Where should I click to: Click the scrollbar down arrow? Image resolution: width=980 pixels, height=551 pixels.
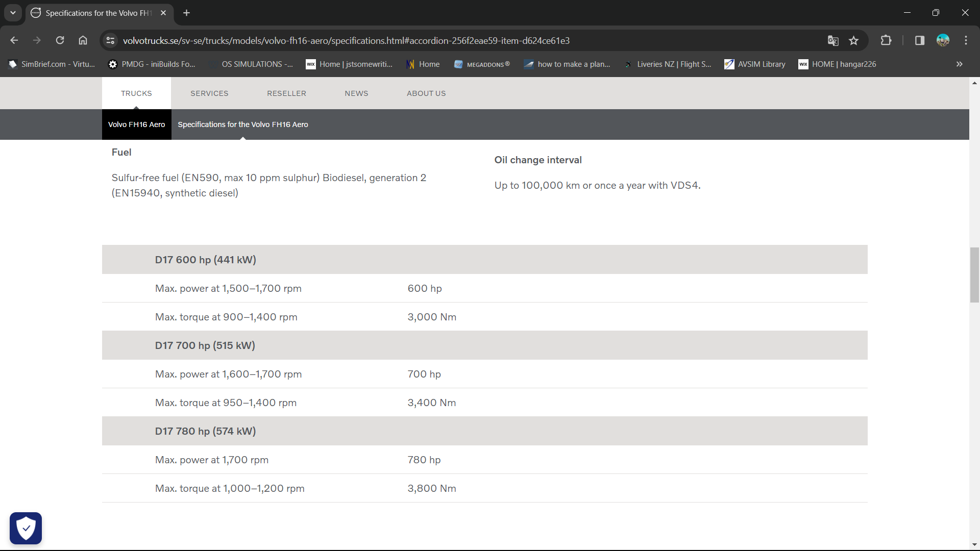pyautogui.click(x=974, y=544)
